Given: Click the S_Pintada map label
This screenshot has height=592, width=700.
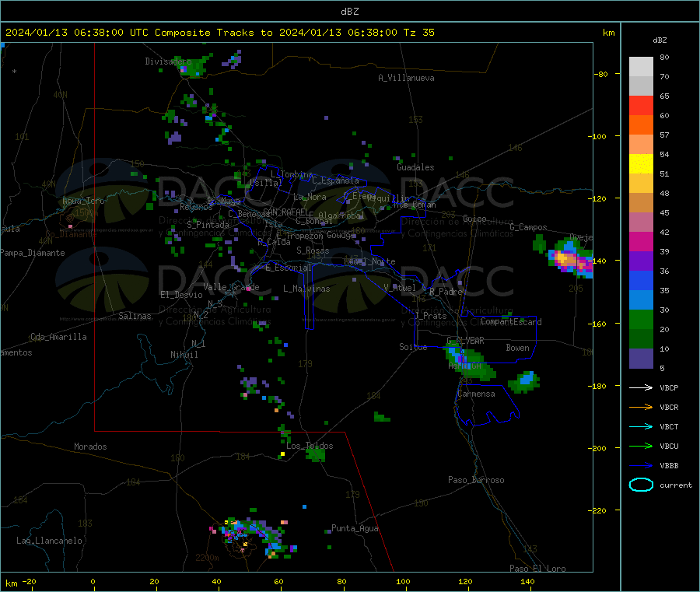Looking at the screenshot, I should pos(208,225).
